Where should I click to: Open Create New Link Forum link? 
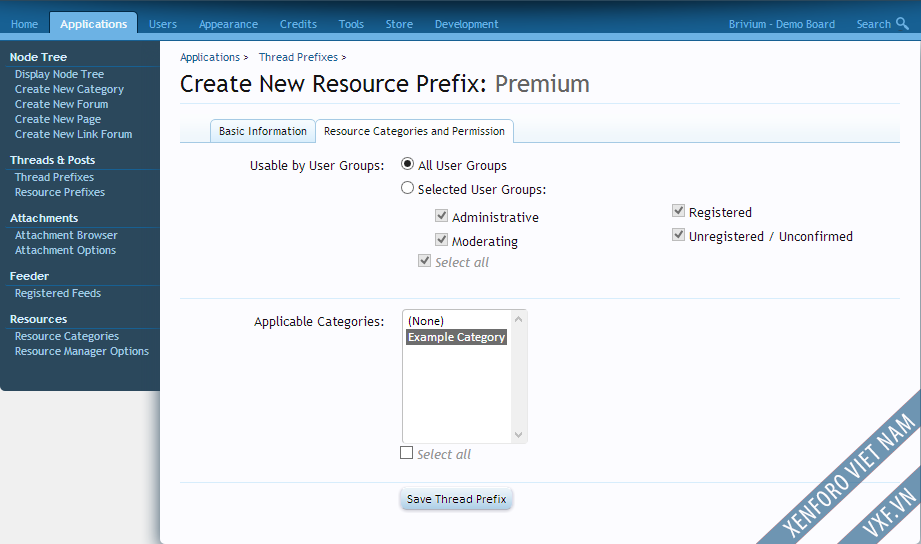73,134
